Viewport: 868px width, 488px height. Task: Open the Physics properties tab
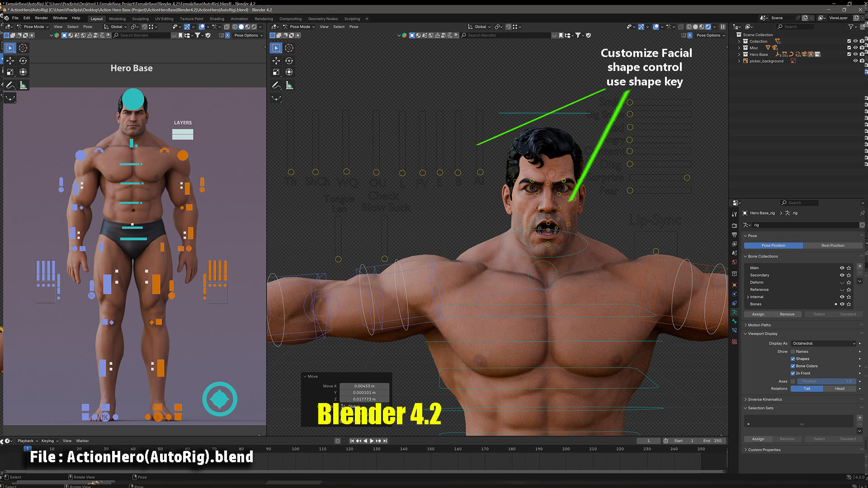[x=734, y=294]
